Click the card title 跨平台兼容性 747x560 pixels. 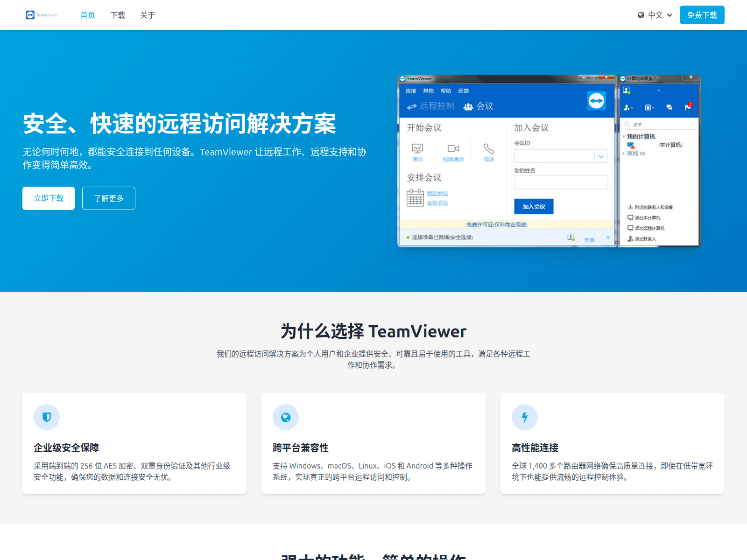[x=301, y=448]
